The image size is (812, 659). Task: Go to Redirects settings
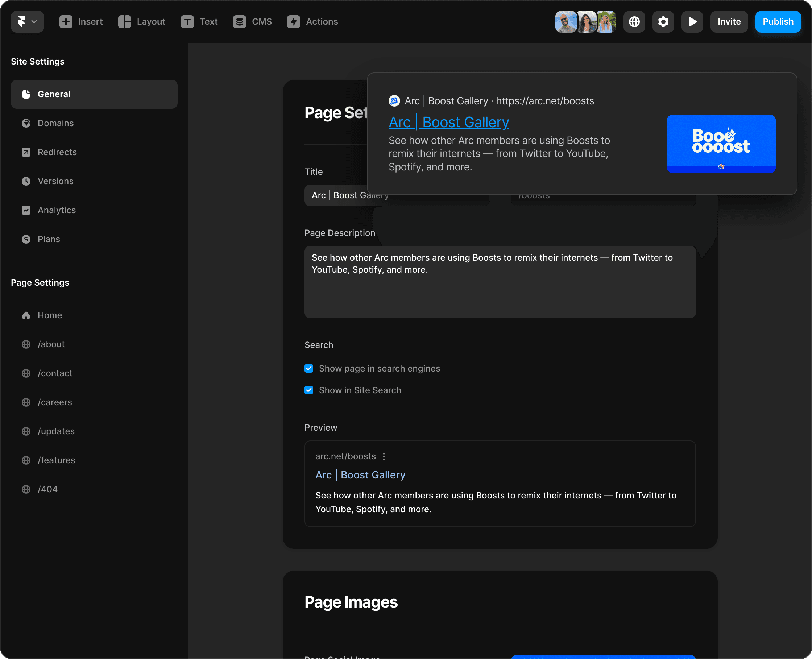coord(57,152)
